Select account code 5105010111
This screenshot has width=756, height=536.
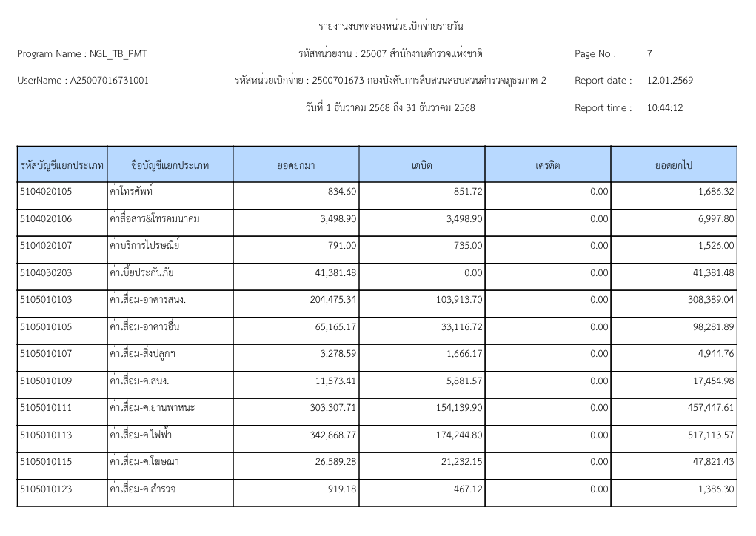46,408
